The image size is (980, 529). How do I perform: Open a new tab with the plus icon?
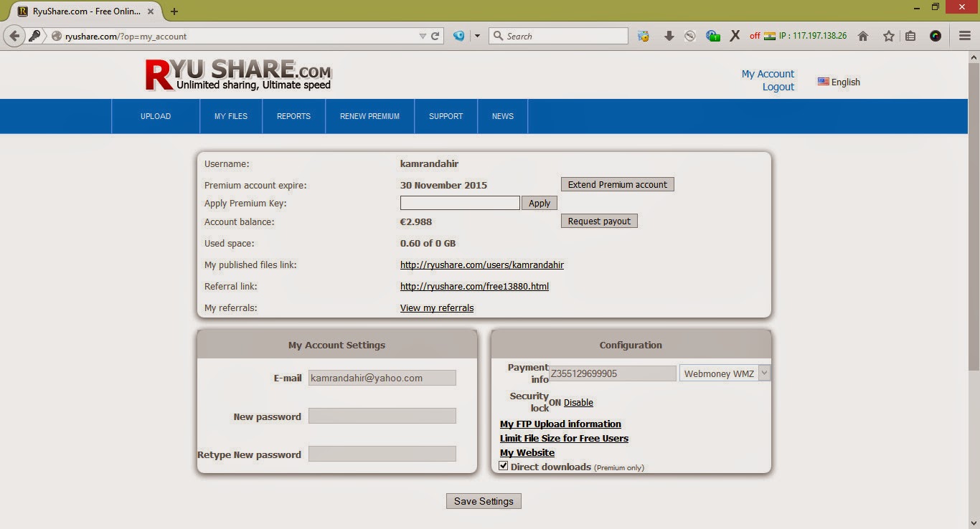pyautogui.click(x=174, y=11)
